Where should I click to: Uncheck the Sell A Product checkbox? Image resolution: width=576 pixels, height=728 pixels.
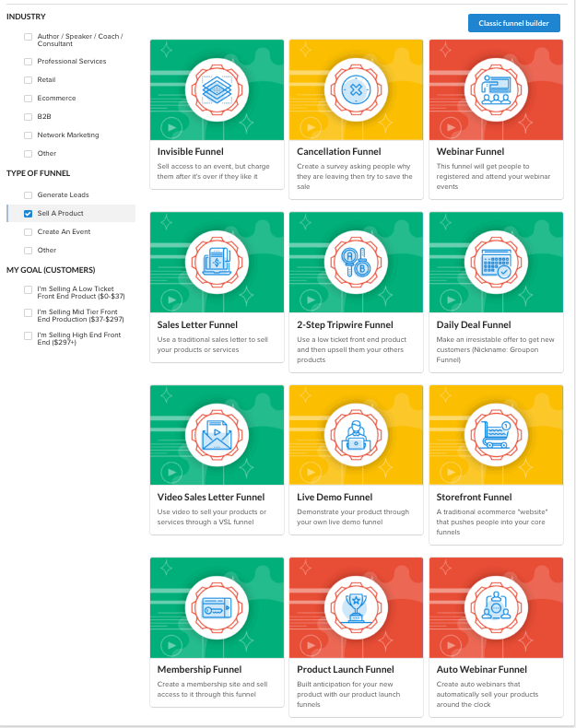tap(29, 214)
